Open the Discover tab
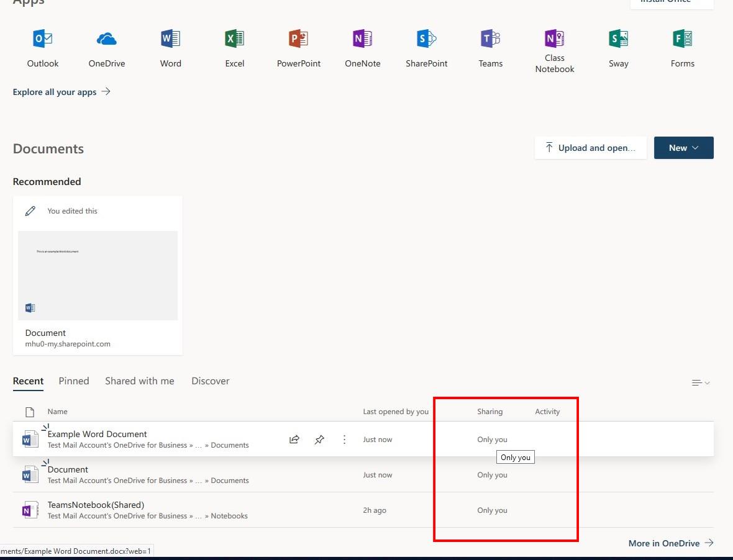This screenshot has height=560, width=733. pos(211,381)
